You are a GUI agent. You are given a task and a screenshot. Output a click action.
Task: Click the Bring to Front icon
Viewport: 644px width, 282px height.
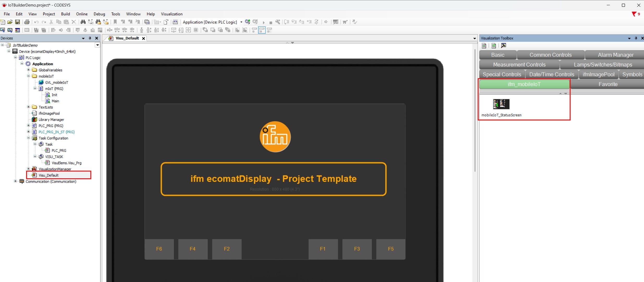click(x=205, y=30)
